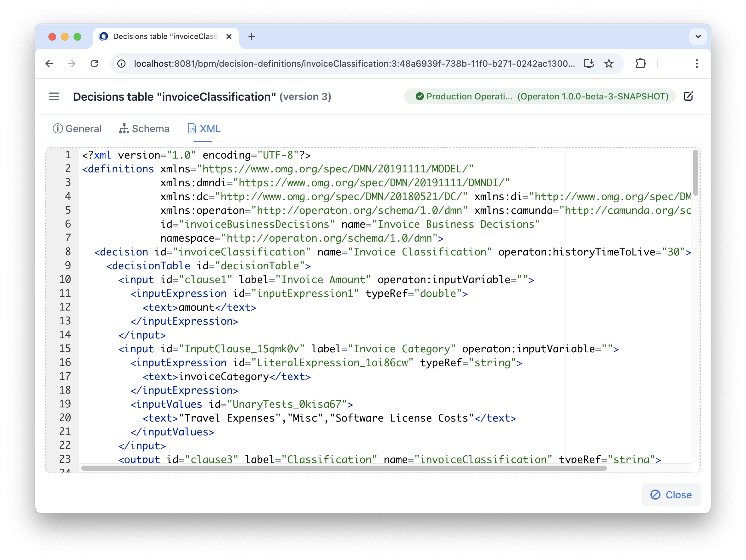Click the '(version 3)' label

(305, 97)
